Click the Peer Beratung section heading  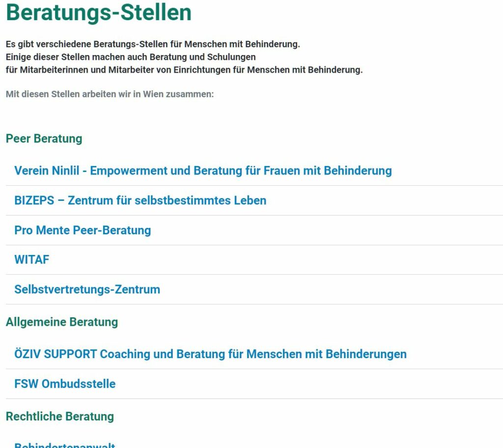44,139
